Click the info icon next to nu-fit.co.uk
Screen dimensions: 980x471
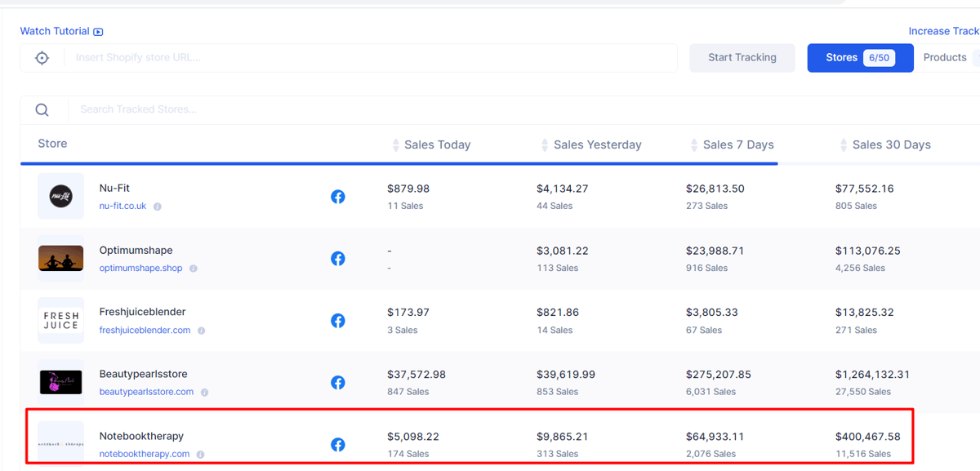(x=158, y=207)
